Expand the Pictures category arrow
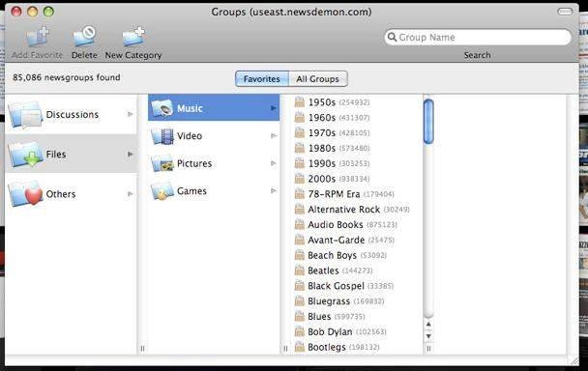588x371 pixels. pyautogui.click(x=274, y=163)
